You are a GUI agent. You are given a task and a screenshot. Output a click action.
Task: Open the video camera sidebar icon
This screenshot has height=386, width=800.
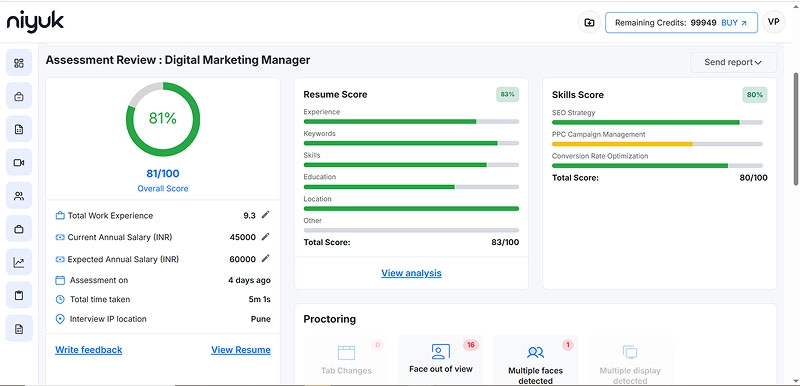19,163
